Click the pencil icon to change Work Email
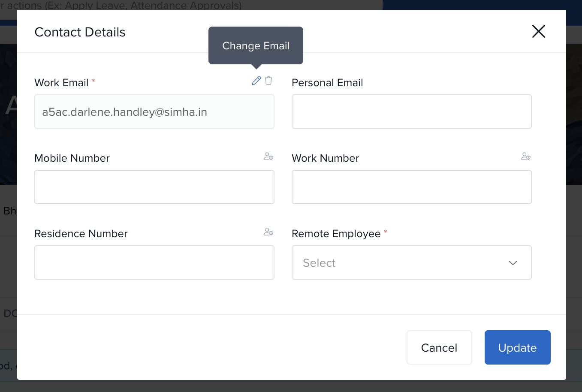This screenshot has height=392, width=582. point(256,81)
